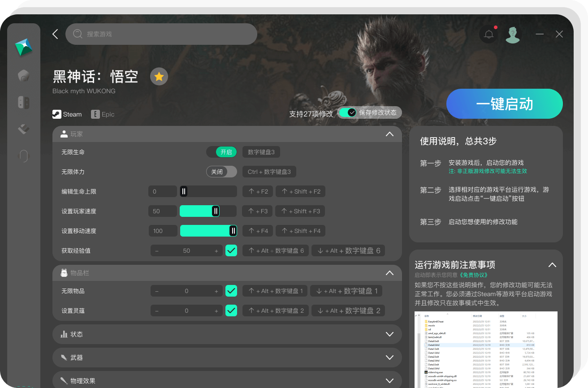
Task: Click the 编辑生命上限 value field
Action: point(163,191)
